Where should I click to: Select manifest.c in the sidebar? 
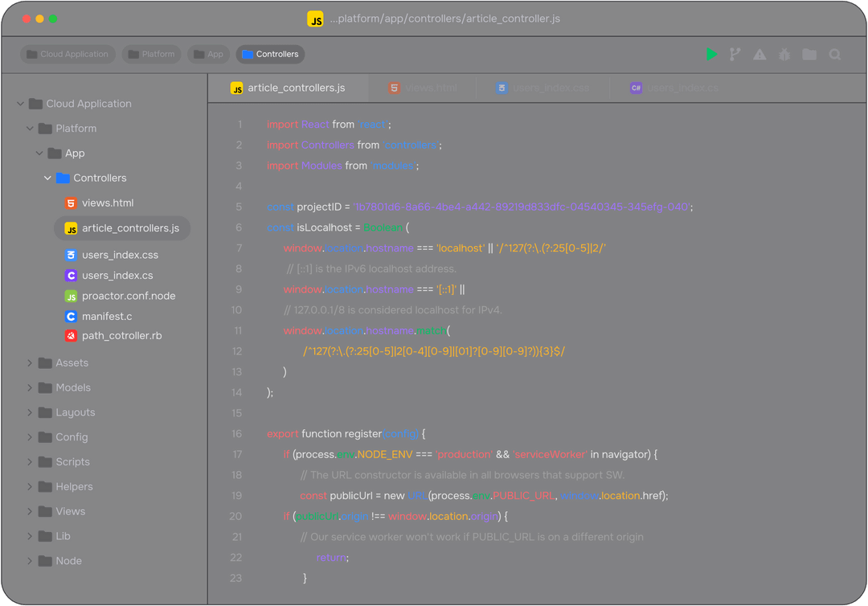pyautogui.click(x=107, y=317)
